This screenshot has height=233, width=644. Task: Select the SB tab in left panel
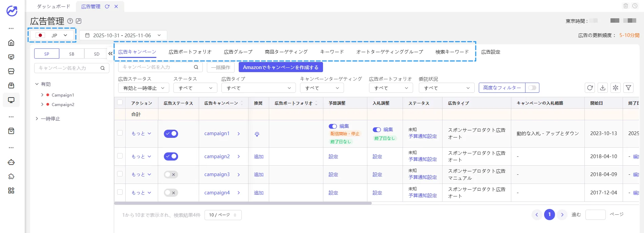72,54
